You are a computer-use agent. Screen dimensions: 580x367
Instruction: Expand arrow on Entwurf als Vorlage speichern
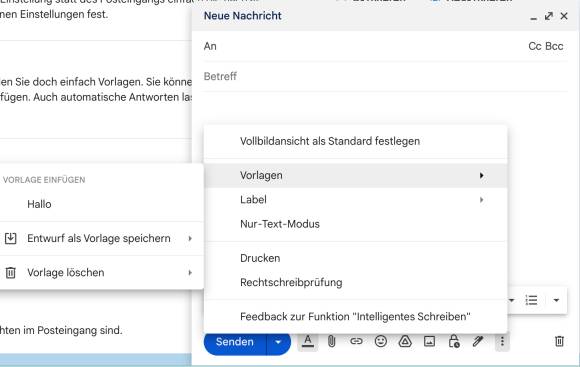point(190,239)
